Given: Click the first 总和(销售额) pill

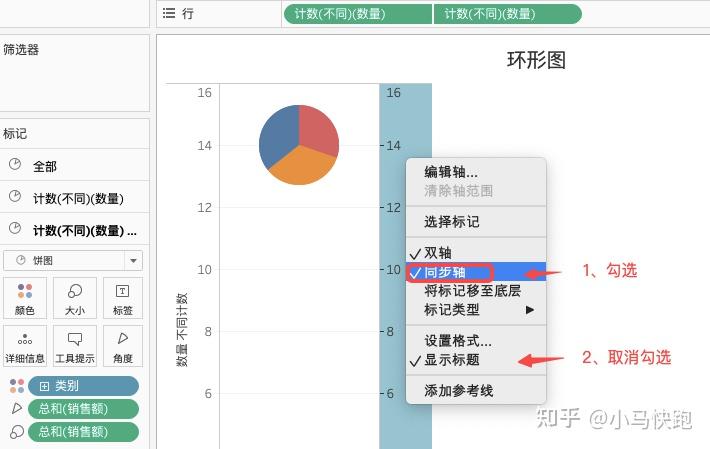Looking at the screenshot, I should coord(83,409).
